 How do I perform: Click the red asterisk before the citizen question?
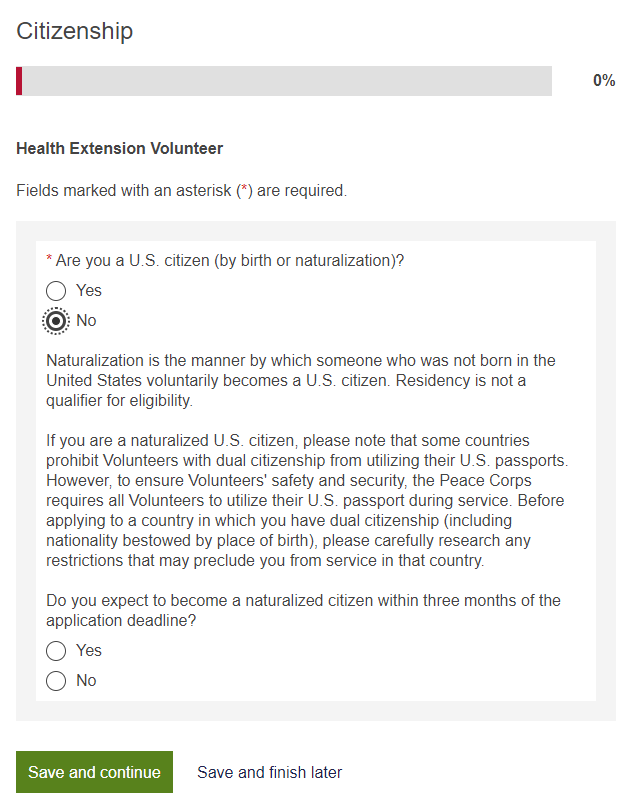tap(50, 260)
